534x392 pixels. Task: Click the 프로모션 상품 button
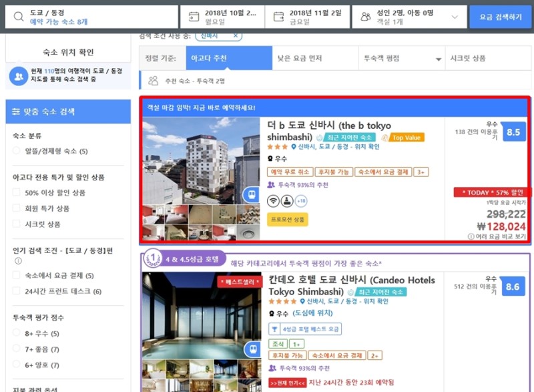(x=288, y=220)
